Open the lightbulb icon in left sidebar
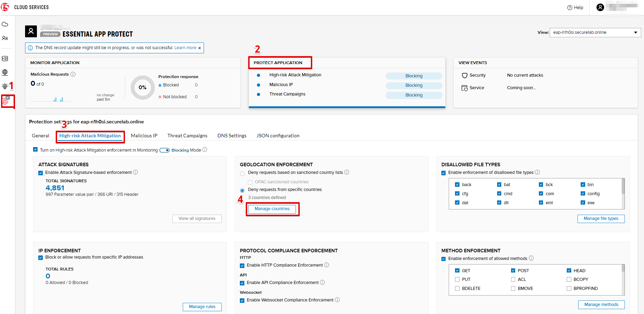 (x=5, y=86)
